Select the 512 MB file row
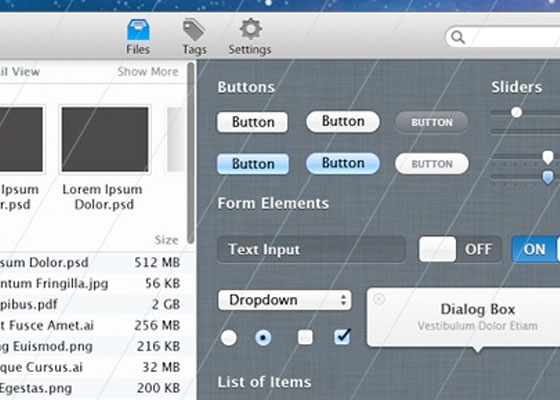 coord(97,262)
